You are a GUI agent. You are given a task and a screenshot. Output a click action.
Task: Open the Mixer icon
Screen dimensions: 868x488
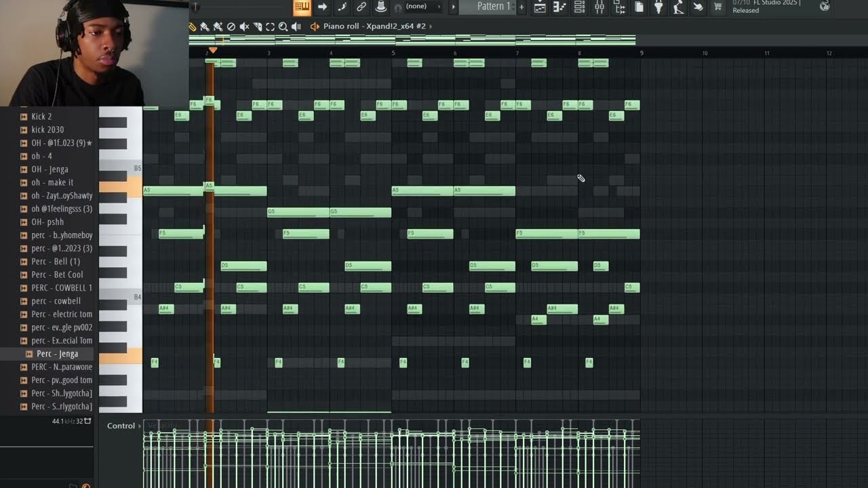click(x=599, y=7)
